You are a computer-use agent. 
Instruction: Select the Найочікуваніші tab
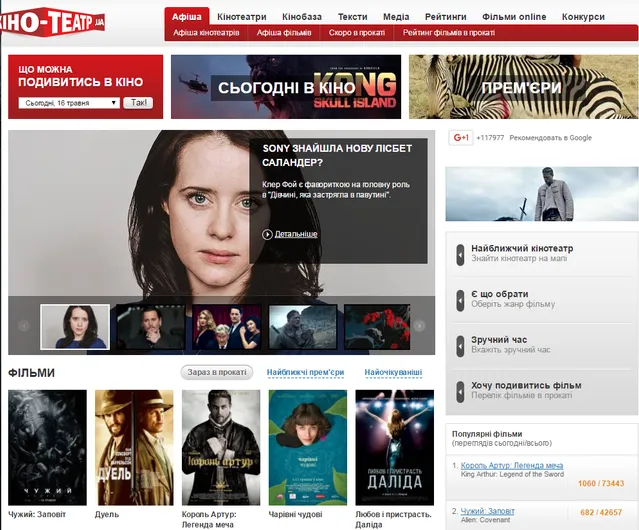tap(393, 373)
